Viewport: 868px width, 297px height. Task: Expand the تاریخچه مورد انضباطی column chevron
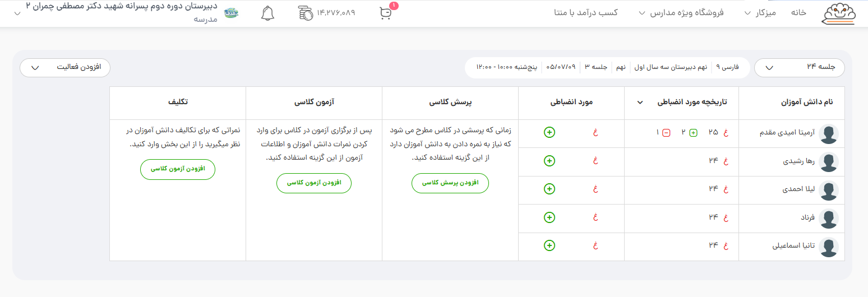pyautogui.click(x=640, y=103)
